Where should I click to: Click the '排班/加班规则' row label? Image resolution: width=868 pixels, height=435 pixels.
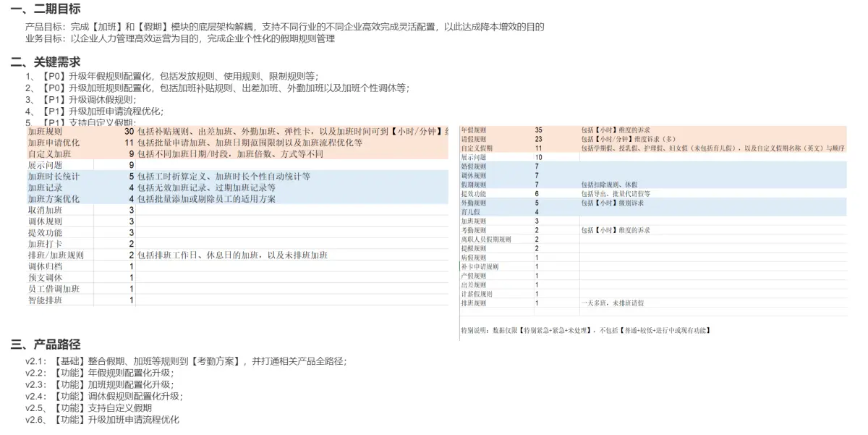point(56,255)
